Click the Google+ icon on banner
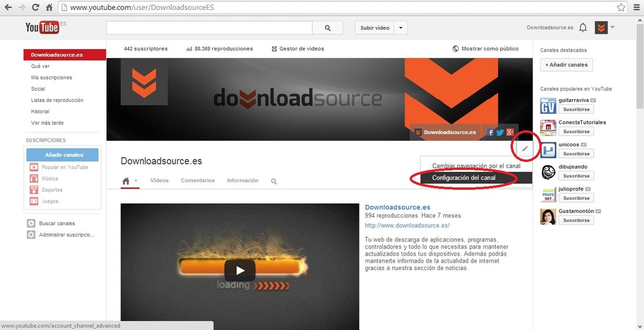The height and width of the screenshot is (330, 644). [x=510, y=132]
